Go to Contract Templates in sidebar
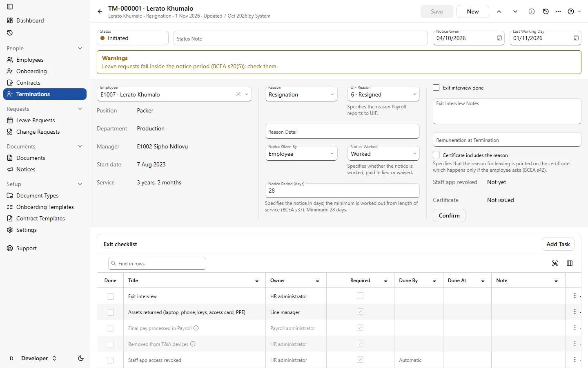This screenshot has height=368, width=588. tap(45, 218)
